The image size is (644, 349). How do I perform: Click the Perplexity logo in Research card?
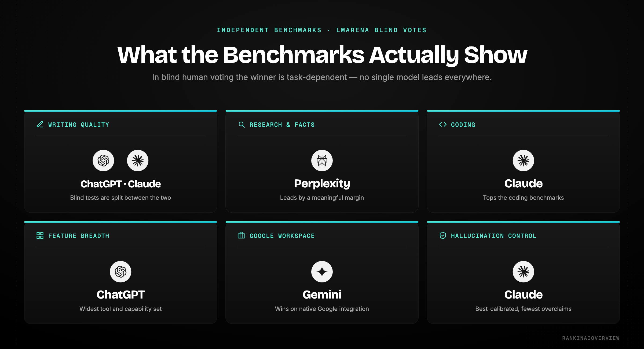pyautogui.click(x=322, y=161)
